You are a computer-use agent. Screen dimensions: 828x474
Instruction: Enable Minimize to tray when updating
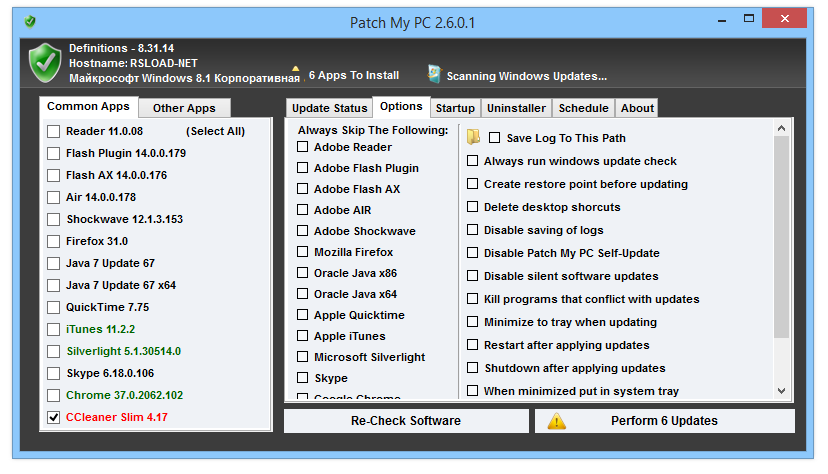(473, 321)
